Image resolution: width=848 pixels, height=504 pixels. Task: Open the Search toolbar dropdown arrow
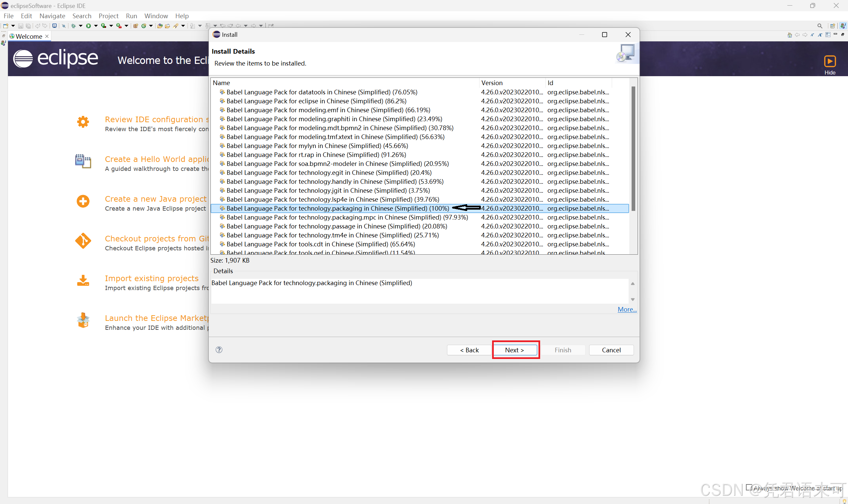pos(183,26)
